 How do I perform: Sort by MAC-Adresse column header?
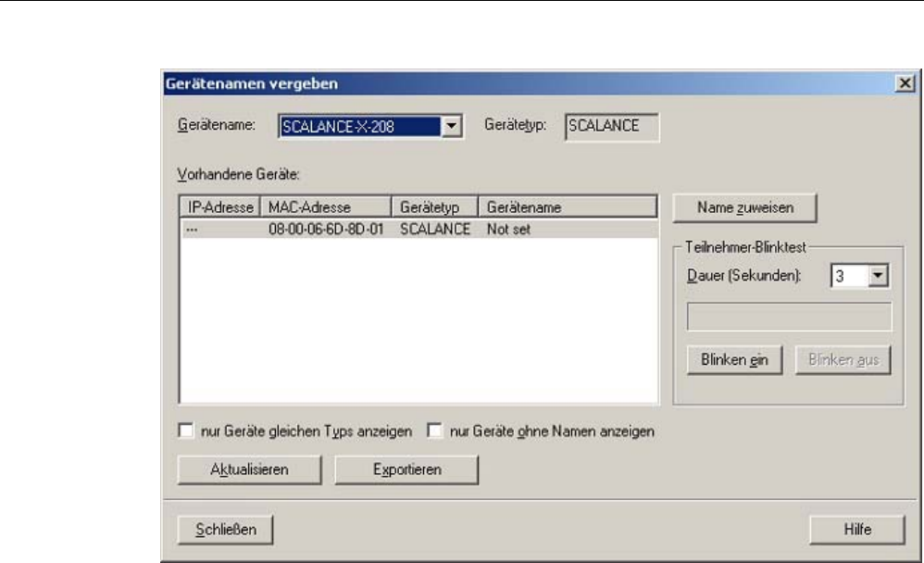click(326, 207)
